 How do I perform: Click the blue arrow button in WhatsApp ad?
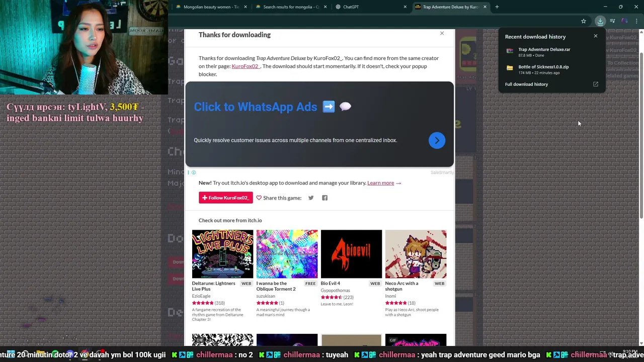[x=437, y=140]
